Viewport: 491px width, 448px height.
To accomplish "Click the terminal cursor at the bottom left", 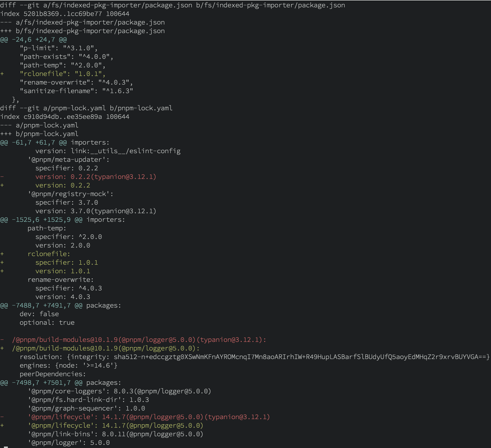I will [6, 447].
